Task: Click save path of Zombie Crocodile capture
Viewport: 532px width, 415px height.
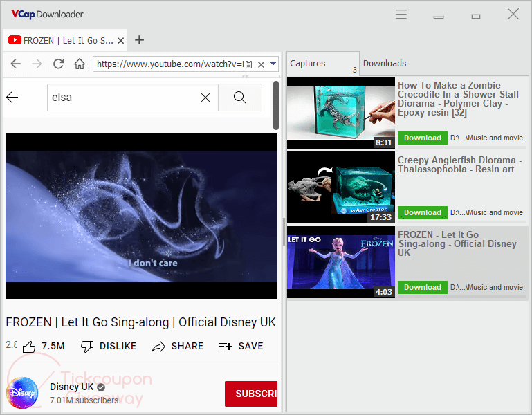Action: [486, 138]
